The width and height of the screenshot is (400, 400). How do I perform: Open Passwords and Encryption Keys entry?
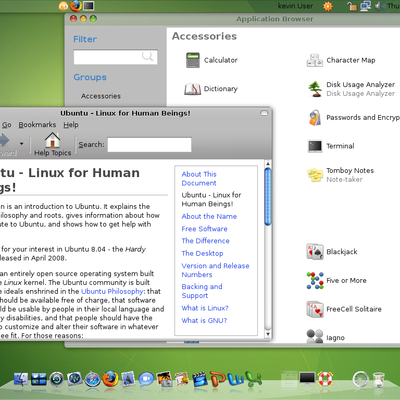click(x=353, y=118)
